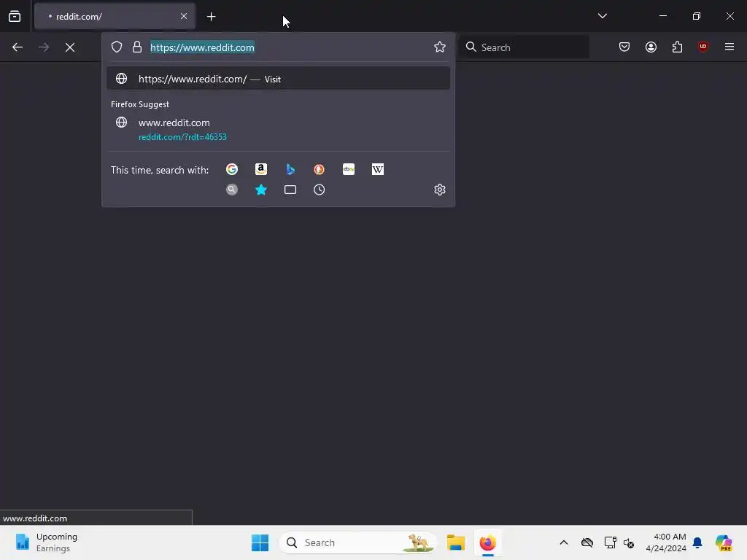Viewport: 747px width, 560px height.
Task: Go forward one page
Action: (x=44, y=47)
